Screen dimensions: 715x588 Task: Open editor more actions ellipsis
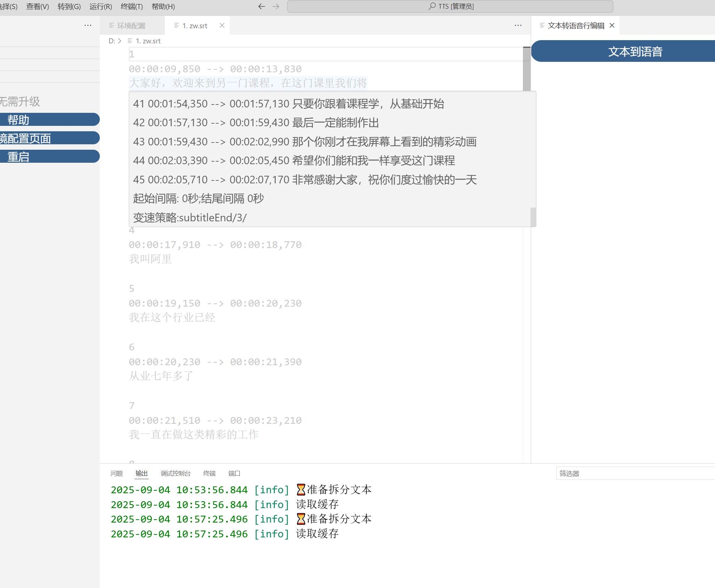tap(518, 25)
